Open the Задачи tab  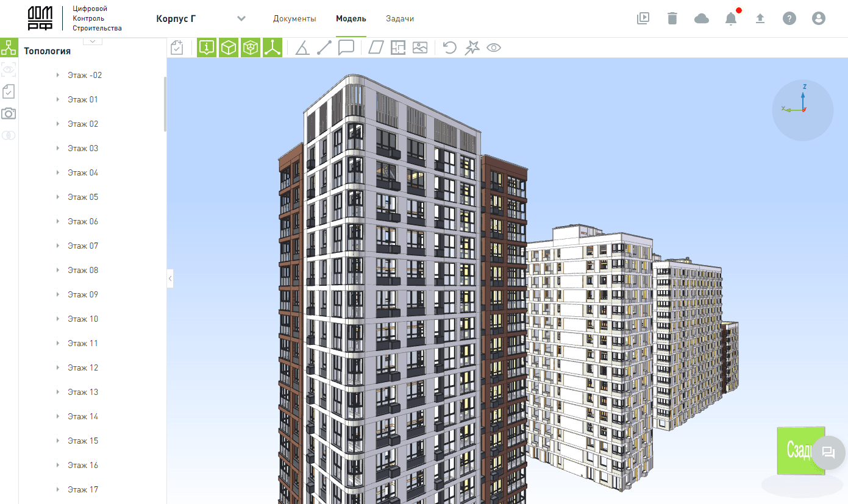coord(400,18)
